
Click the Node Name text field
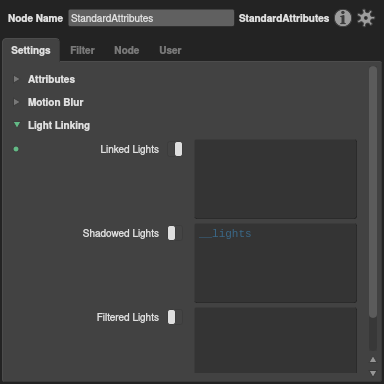coord(151,18)
